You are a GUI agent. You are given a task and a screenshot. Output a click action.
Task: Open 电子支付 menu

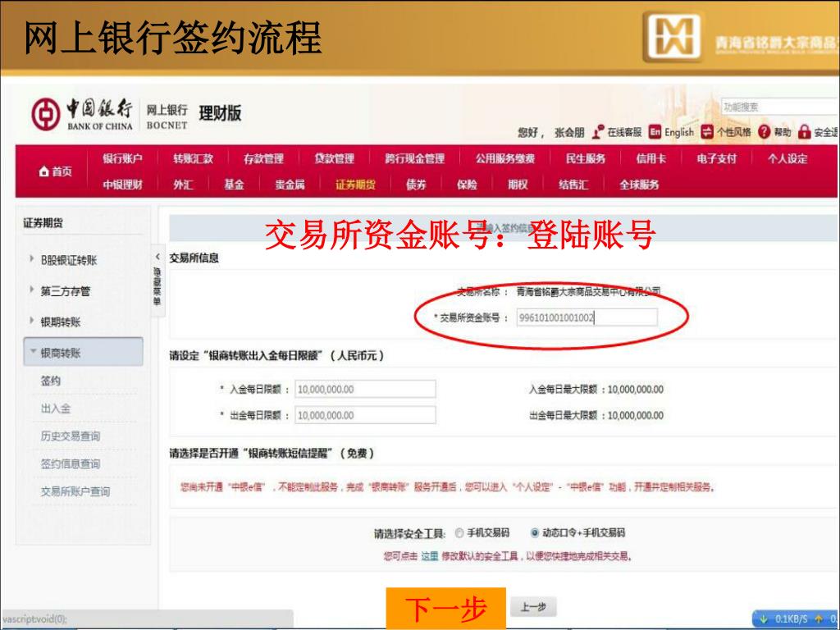pyautogui.click(x=717, y=158)
